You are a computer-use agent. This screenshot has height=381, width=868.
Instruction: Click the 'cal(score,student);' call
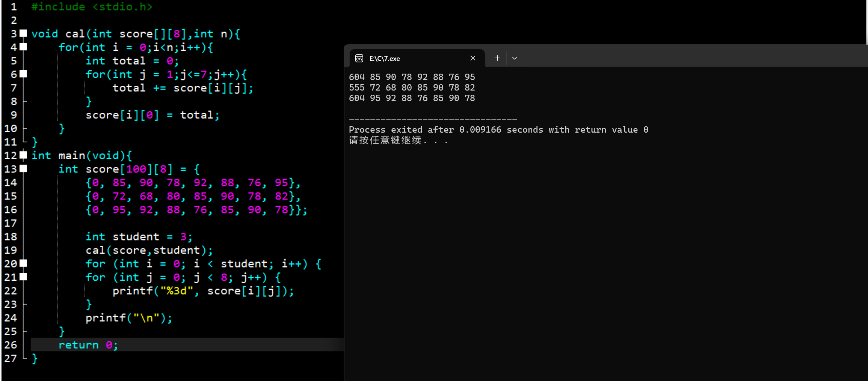click(149, 250)
